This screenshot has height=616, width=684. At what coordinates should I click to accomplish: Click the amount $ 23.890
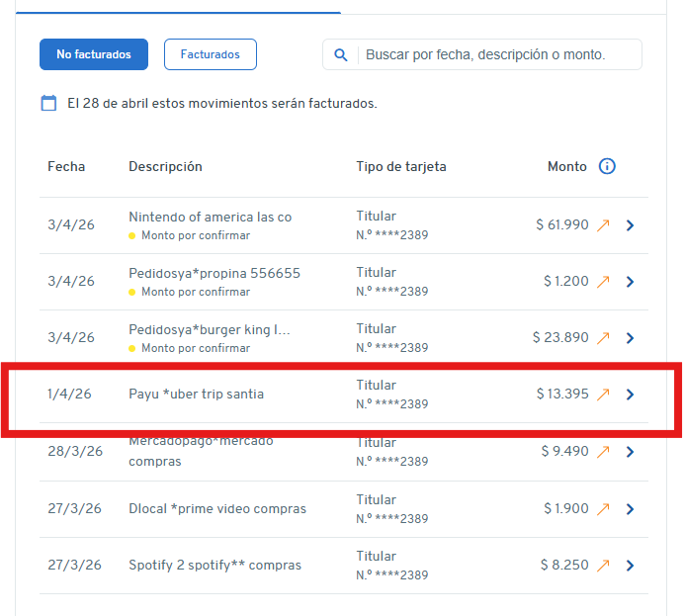[x=560, y=337]
